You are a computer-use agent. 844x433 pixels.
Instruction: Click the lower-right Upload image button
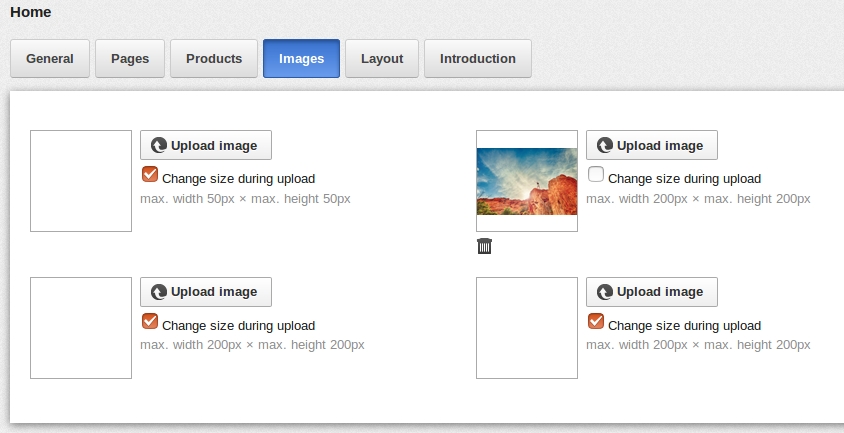pos(652,292)
